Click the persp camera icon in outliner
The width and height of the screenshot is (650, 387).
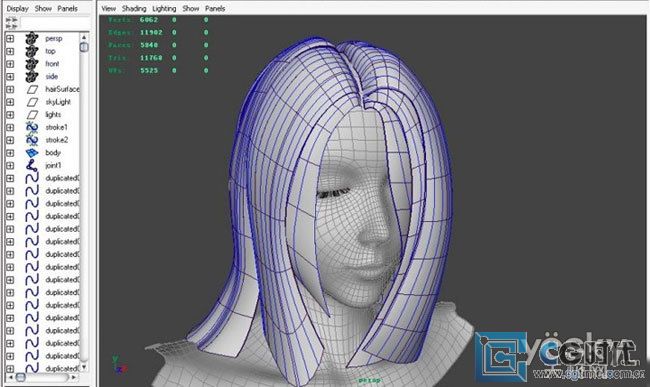32,39
